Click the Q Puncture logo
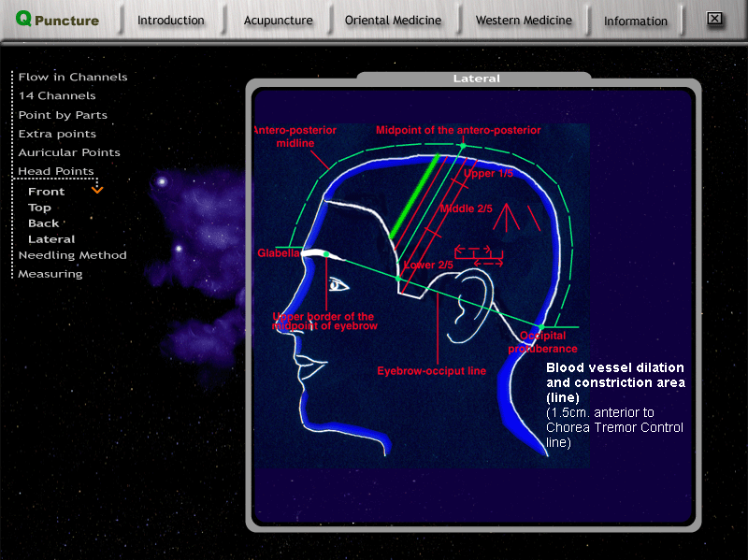The width and height of the screenshot is (748, 560). [x=57, y=20]
